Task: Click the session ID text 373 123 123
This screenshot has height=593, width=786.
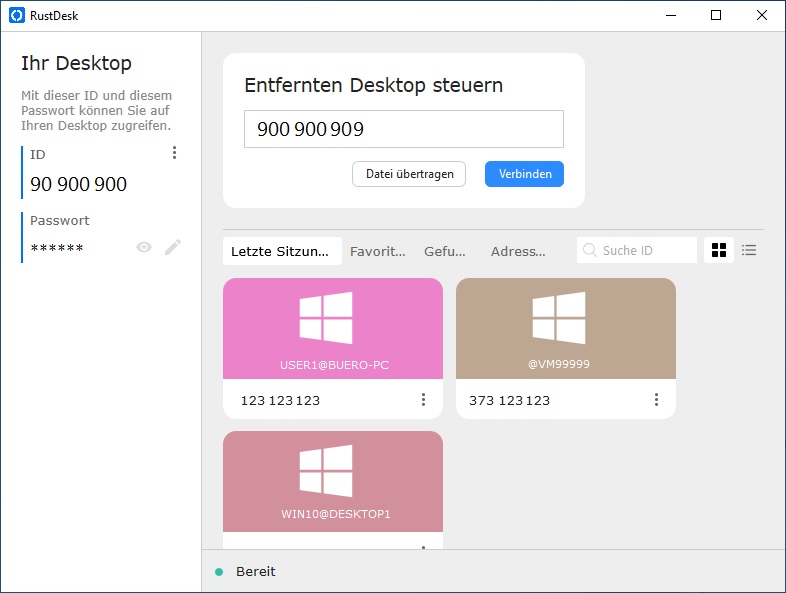Action: click(509, 401)
